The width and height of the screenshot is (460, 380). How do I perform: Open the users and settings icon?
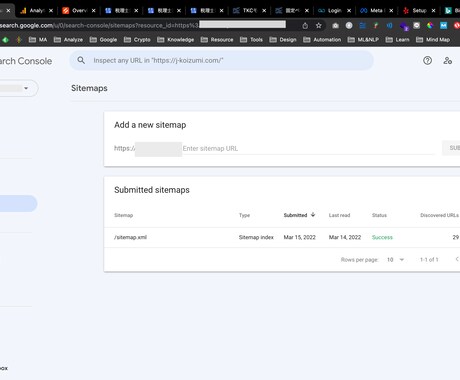[x=447, y=60]
